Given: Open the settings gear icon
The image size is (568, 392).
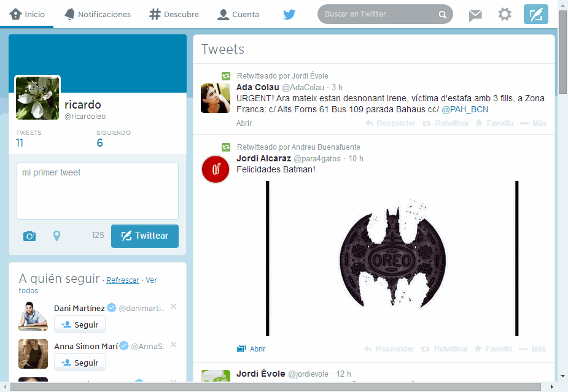Looking at the screenshot, I should click(x=505, y=13).
